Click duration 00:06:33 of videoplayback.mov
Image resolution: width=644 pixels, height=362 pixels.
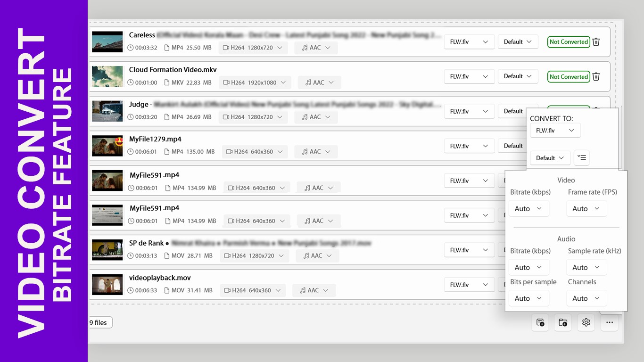[x=146, y=290]
